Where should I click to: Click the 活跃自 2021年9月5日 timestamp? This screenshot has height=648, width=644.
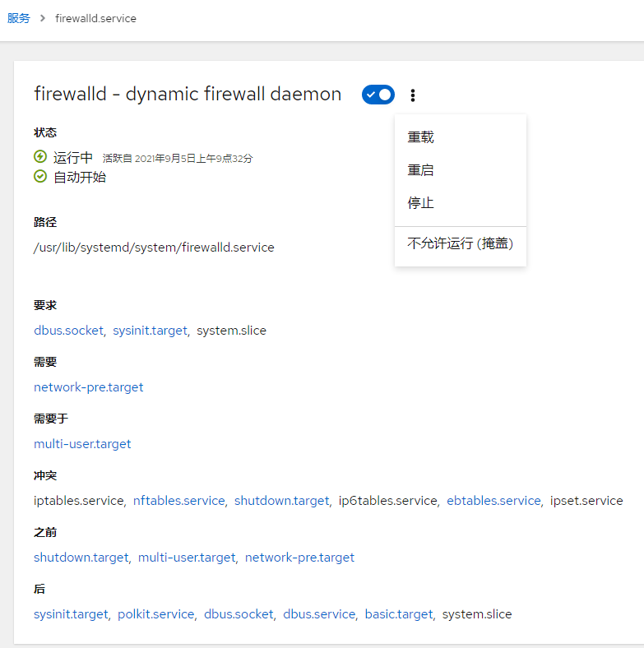coord(178,158)
